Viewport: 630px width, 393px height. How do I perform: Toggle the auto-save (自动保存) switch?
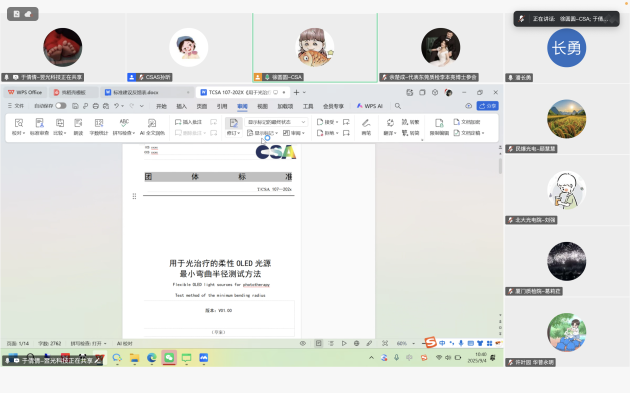(61, 106)
